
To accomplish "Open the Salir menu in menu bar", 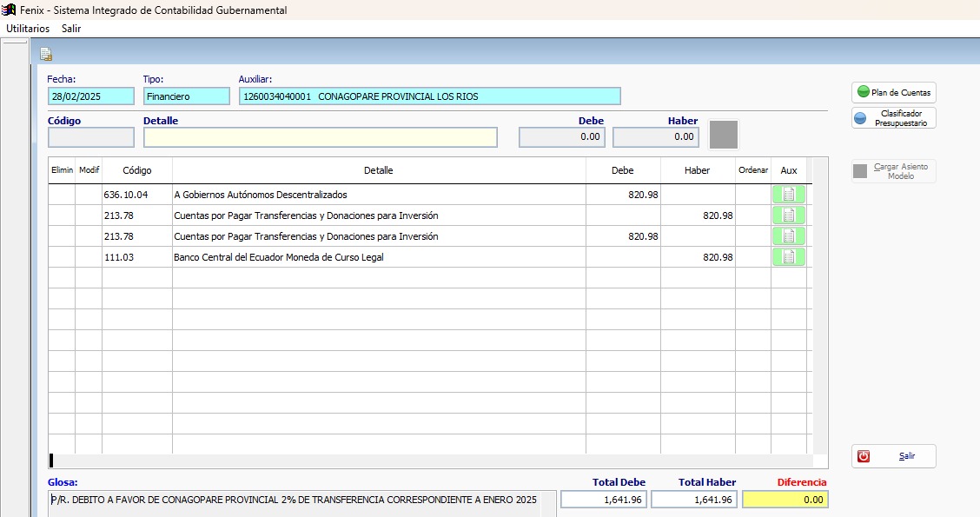I will coord(71,29).
